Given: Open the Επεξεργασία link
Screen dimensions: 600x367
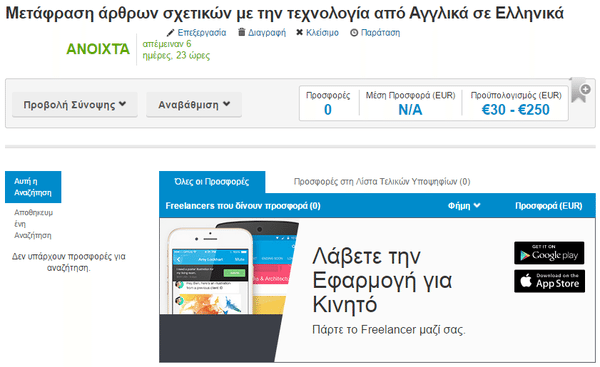Looking at the screenshot, I should [x=202, y=33].
